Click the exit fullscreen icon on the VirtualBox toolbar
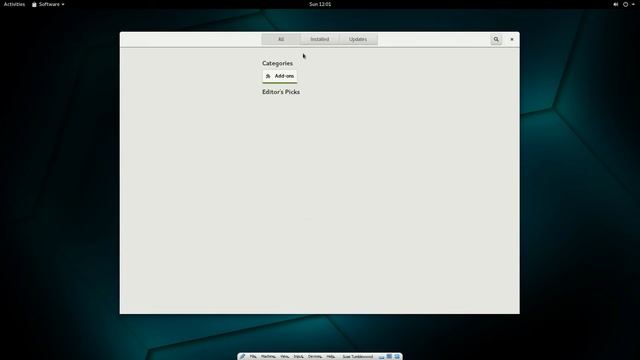This screenshot has height=360, width=640. pos(389,356)
